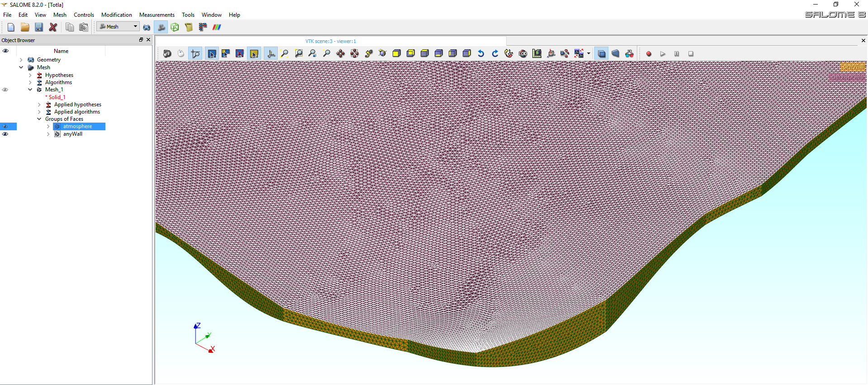868x385 pixels.
Task: Open the Edit menu
Action: pos(23,15)
